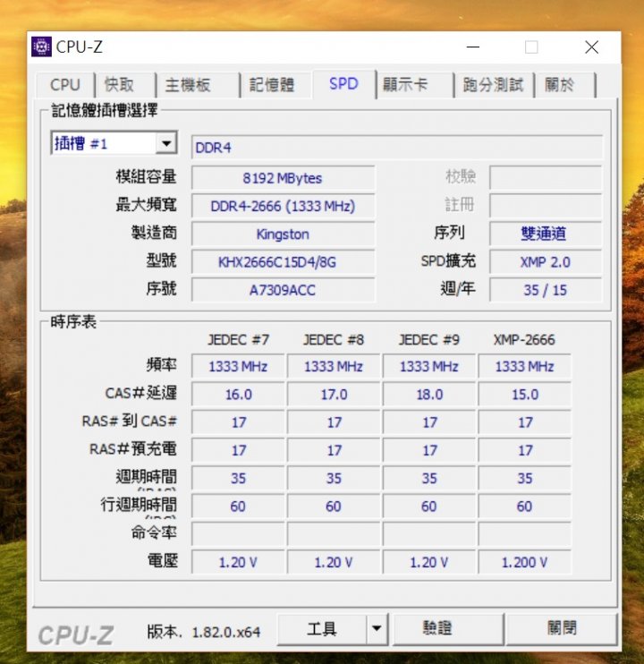Viewport: 644px width, 664px height.
Task: Click the RAS#預充電 row label
Action: click(133, 449)
